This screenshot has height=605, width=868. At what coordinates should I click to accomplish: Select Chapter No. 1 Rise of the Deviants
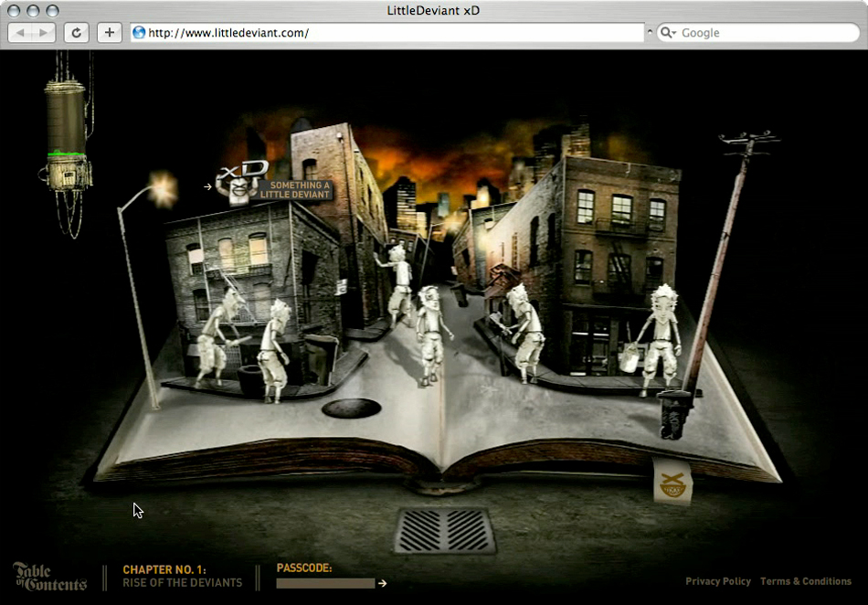pos(182,577)
